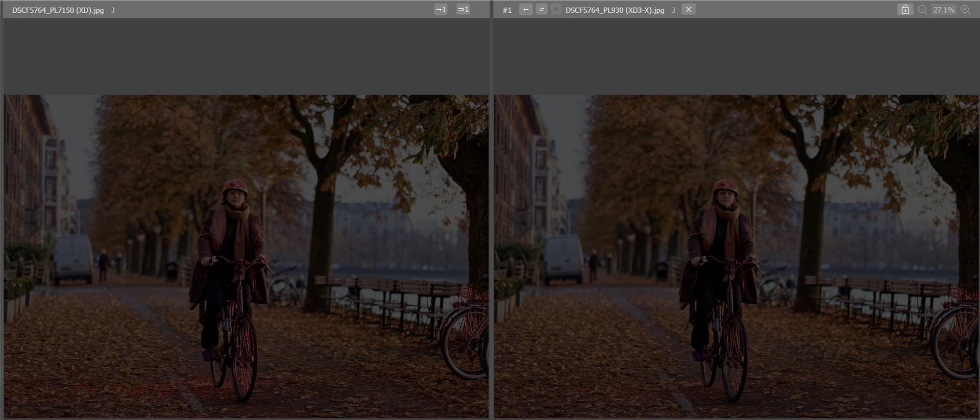
Task: Toggle the zoom lock icon
Action: click(904, 10)
